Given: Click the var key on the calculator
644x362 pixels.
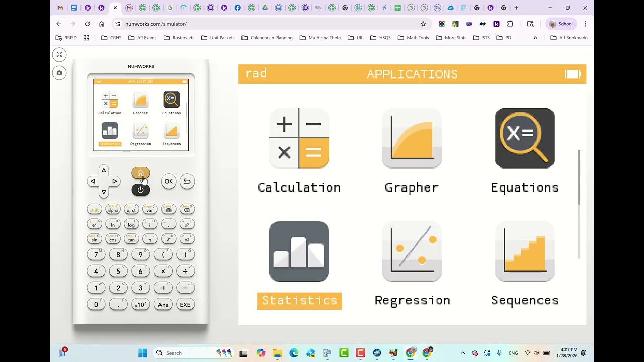Looking at the screenshot, I should [150, 210].
